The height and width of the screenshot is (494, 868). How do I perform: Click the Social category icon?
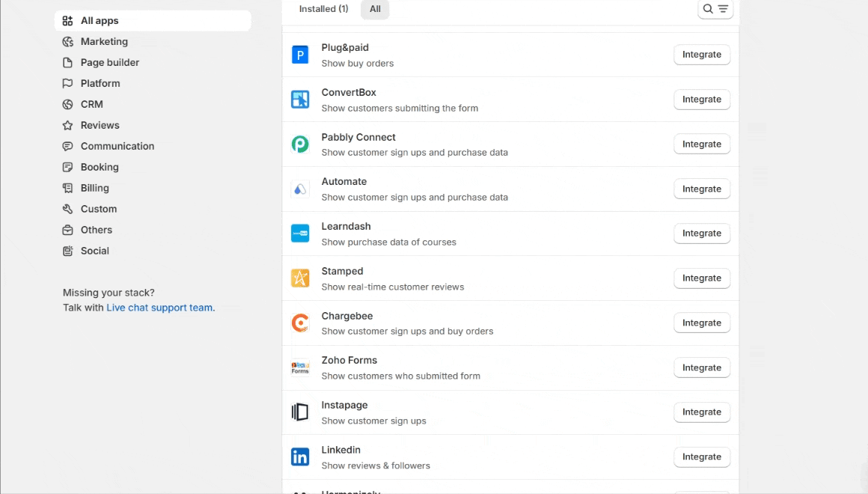pos(67,251)
